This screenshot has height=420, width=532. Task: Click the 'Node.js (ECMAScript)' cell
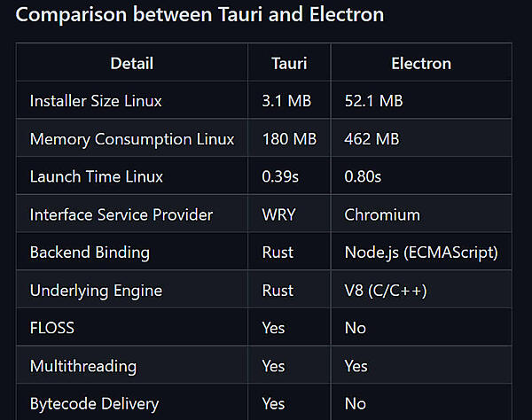tap(421, 253)
